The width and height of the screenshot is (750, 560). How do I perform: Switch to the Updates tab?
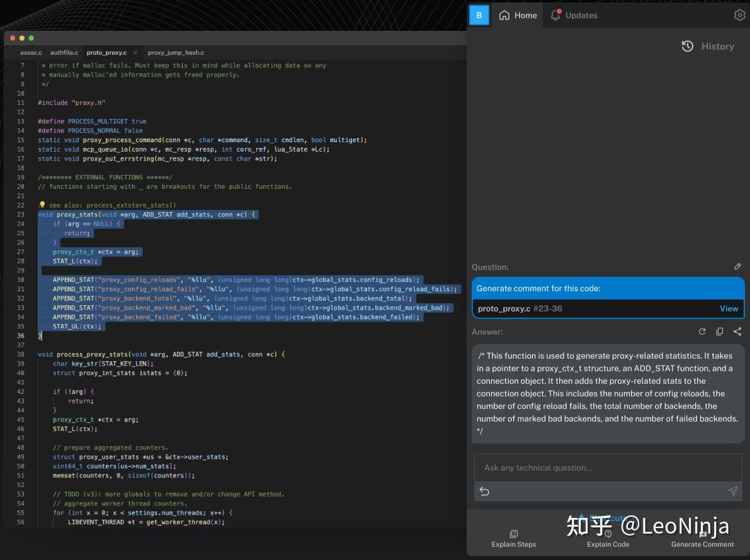pos(574,15)
